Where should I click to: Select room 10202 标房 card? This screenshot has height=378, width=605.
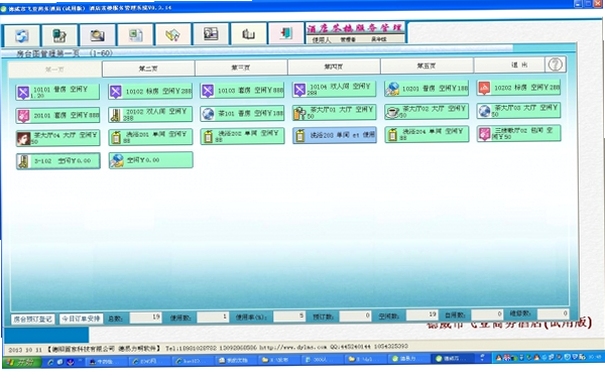pyautogui.click(x=519, y=88)
